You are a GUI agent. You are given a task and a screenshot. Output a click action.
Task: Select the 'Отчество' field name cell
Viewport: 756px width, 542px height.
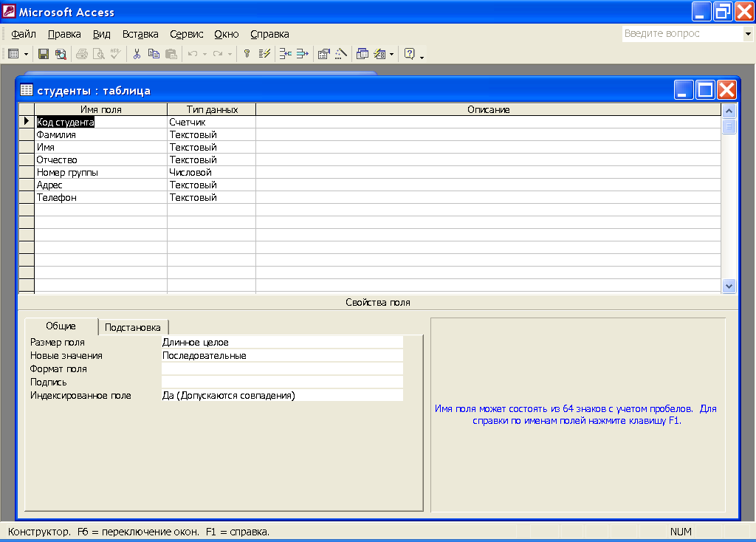coord(100,159)
